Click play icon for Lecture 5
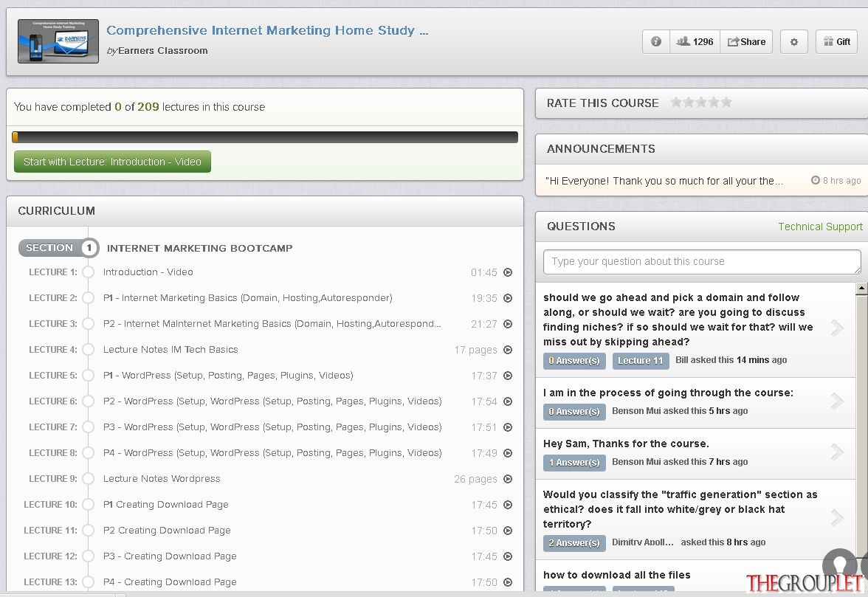Viewport: 868px width, 597px height. click(508, 376)
